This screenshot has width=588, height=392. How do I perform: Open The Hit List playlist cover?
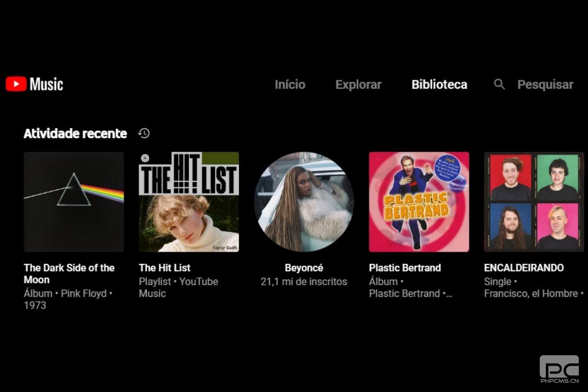tap(189, 202)
